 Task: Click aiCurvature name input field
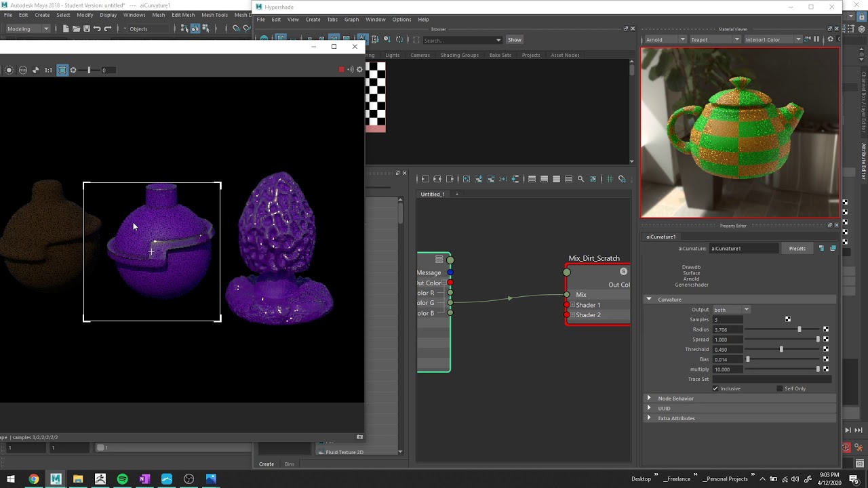[x=744, y=248]
